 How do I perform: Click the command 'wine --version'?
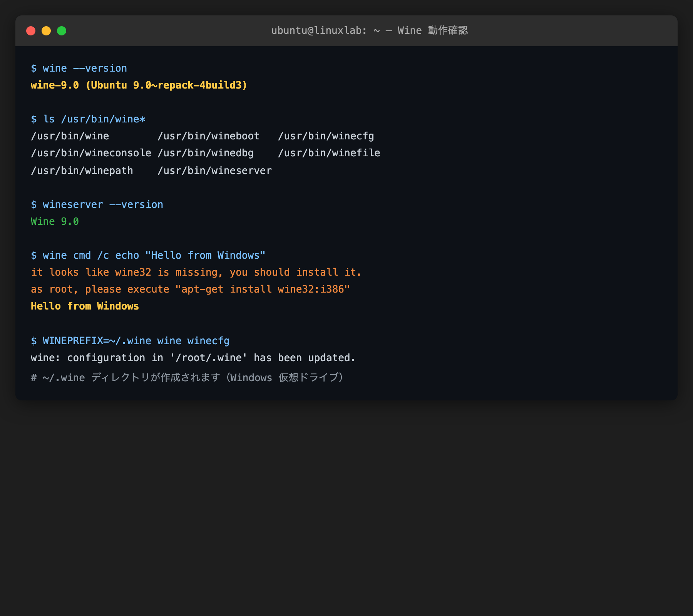click(x=85, y=68)
